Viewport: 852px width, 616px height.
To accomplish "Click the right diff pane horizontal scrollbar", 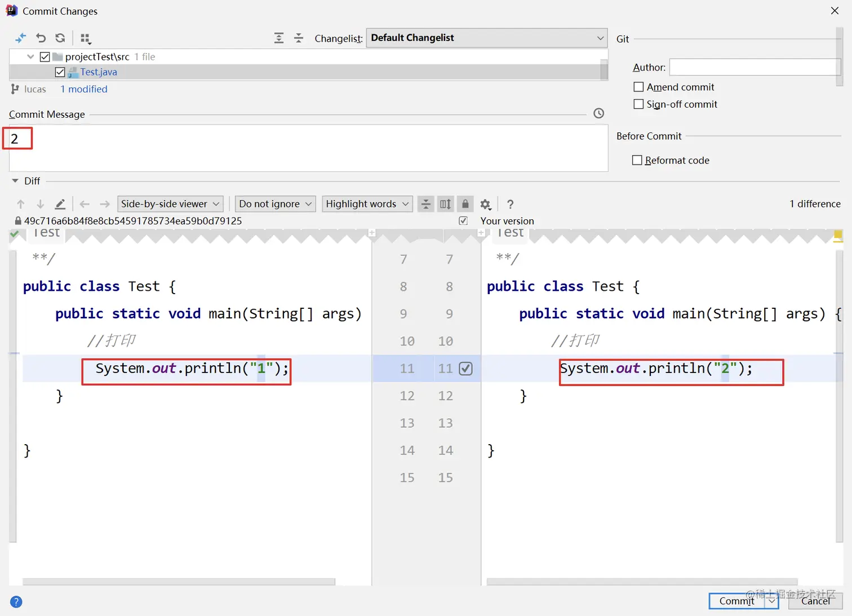I will pos(642,582).
